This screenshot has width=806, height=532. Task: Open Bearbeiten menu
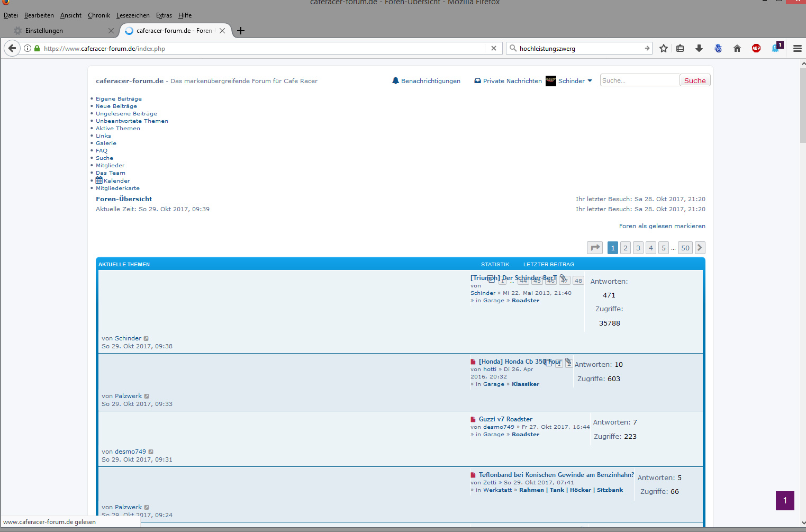(x=39, y=15)
